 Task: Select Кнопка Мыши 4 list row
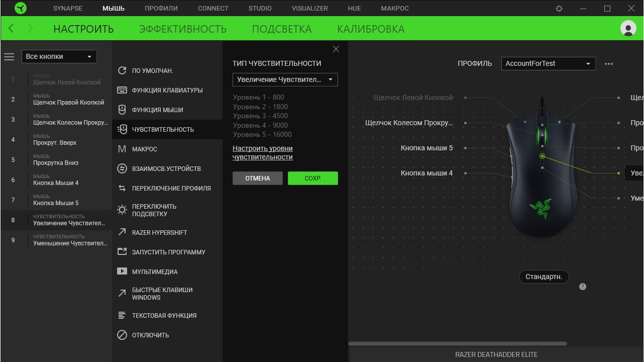pos(56,180)
